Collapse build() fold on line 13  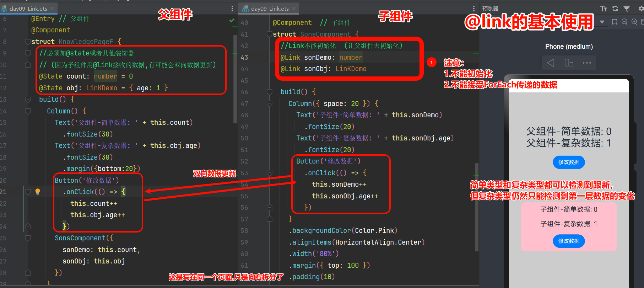tap(28, 100)
